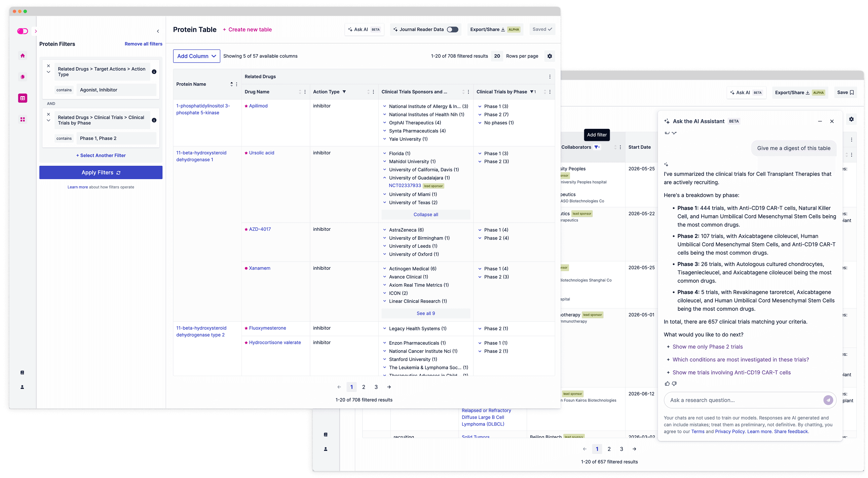Choose the Show me only Phase 2 trials suggestion
The height and width of the screenshot is (478, 868).
point(707,347)
